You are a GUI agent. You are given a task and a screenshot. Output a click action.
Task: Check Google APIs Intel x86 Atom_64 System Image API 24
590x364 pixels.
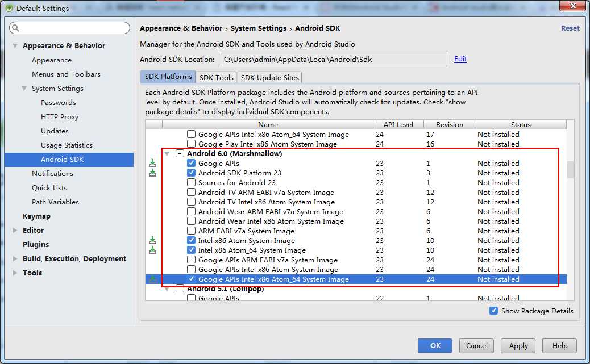coord(191,134)
